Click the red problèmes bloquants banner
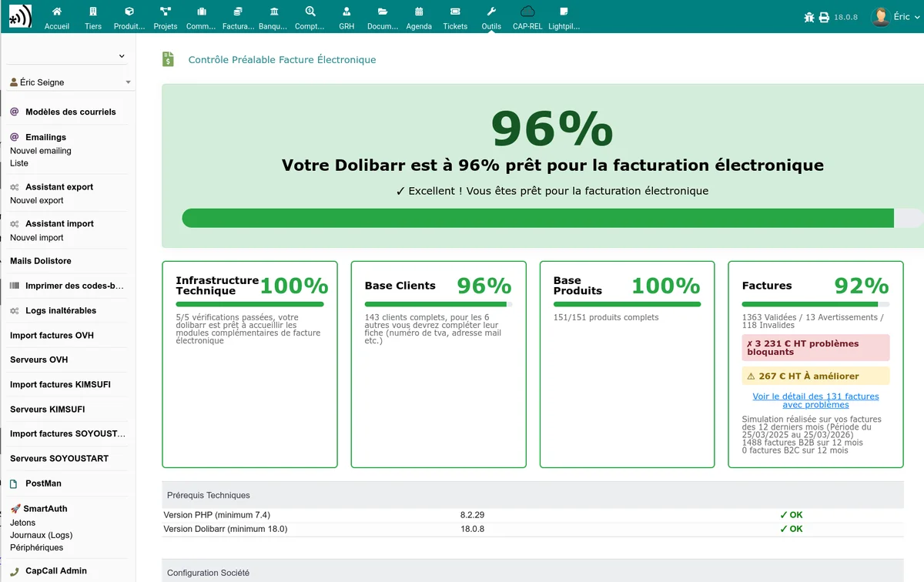This screenshot has height=582, width=924. pos(815,348)
